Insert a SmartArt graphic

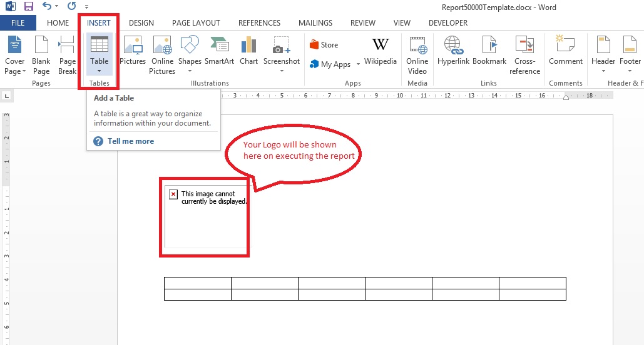[219, 50]
